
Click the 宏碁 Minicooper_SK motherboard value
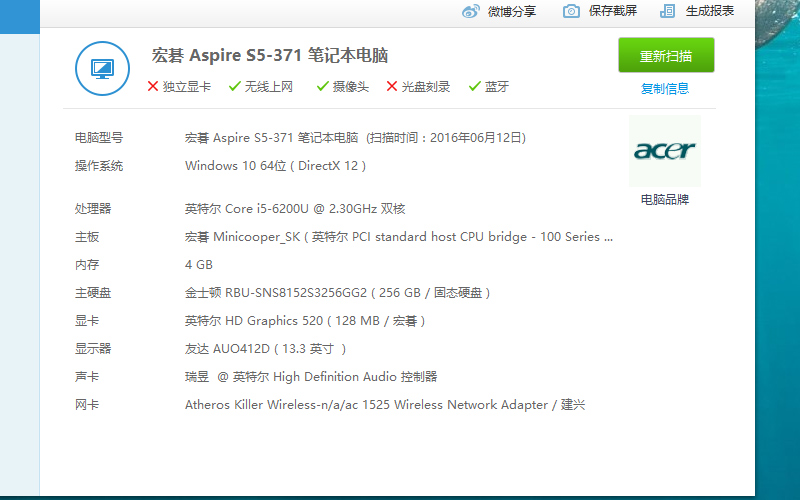[x=399, y=237]
